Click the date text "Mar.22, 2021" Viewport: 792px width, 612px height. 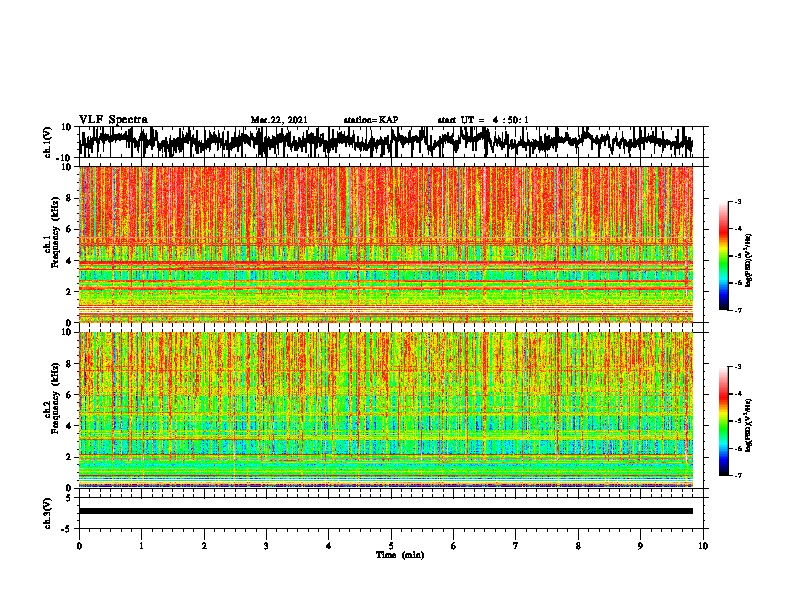pyautogui.click(x=279, y=120)
